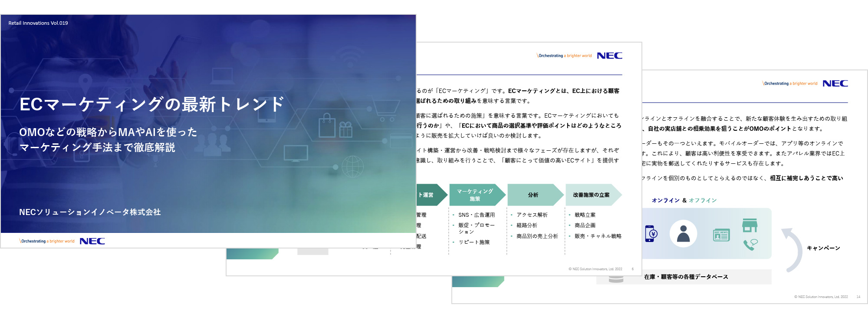Select the 販売・チャネル戦略 bullet

[x=598, y=236]
